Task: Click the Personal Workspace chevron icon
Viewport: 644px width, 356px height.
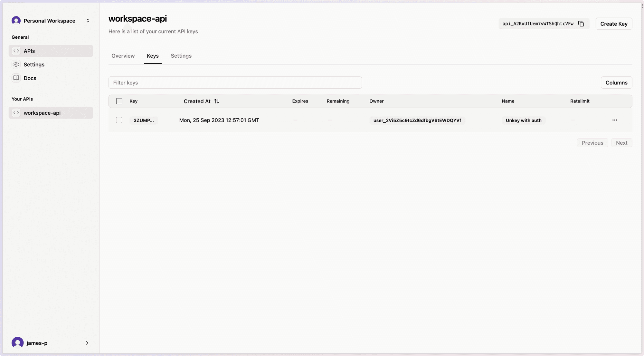Action: pyautogui.click(x=87, y=21)
